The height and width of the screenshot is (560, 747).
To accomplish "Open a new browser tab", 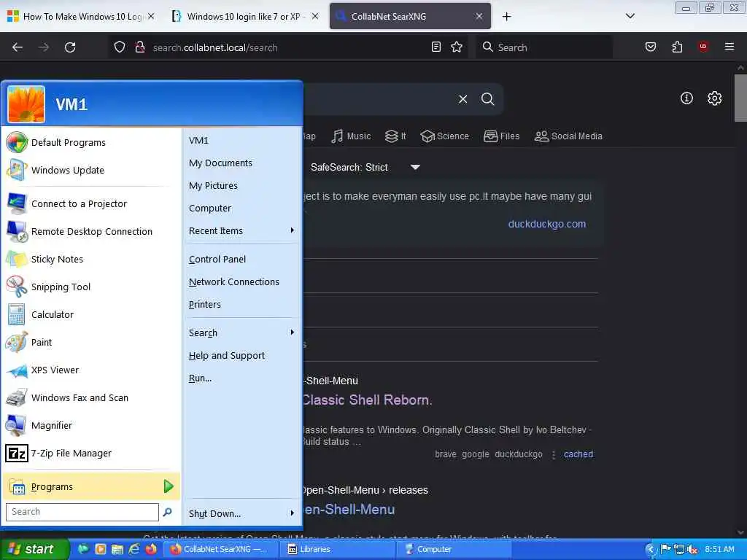I will tap(506, 17).
